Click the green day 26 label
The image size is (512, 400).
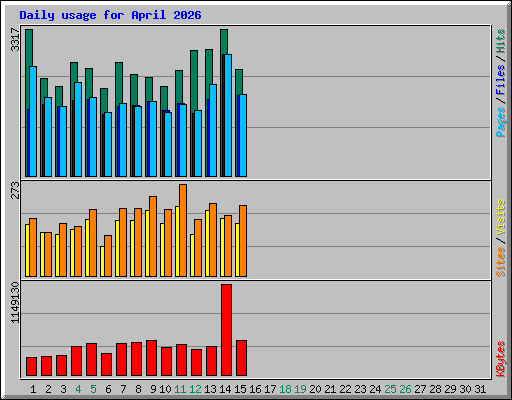[x=405, y=389]
